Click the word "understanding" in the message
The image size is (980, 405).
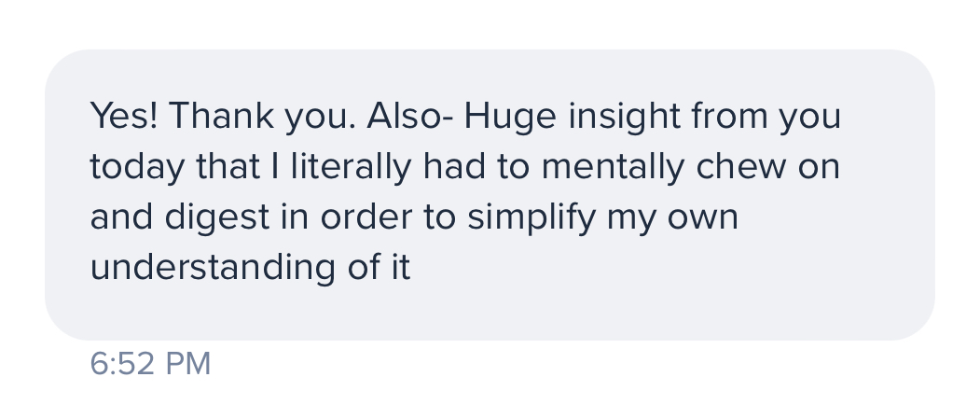coord(207,268)
